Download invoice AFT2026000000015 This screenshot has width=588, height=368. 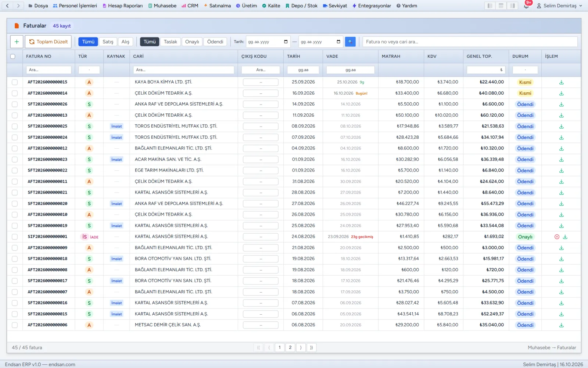561,82
